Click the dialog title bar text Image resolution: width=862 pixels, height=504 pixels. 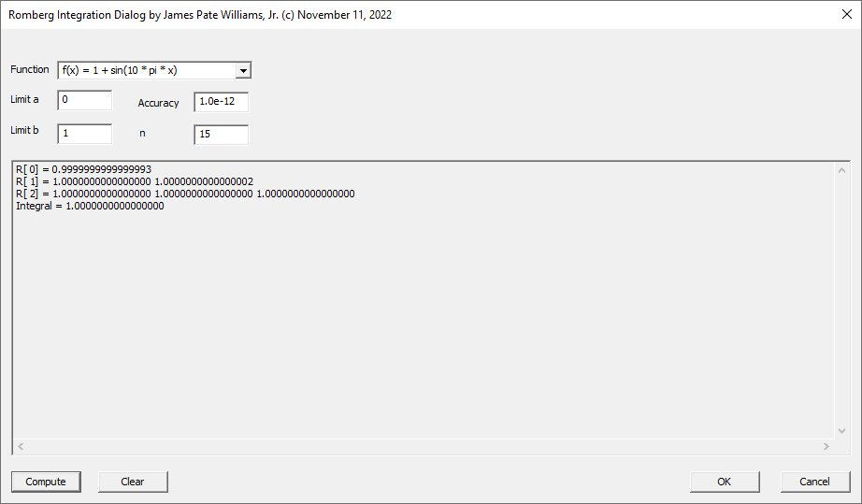(x=200, y=15)
